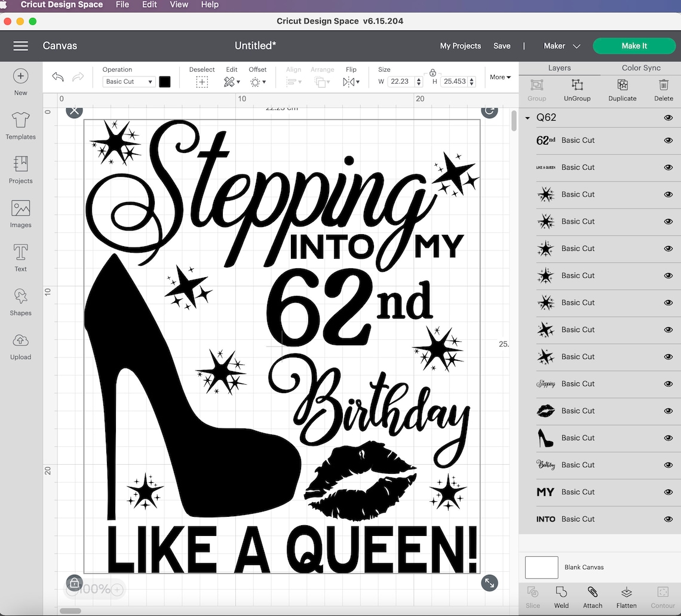Hide the LIKE A QUEEN layer
Viewport: 681px width, 616px height.
click(x=668, y=167)
